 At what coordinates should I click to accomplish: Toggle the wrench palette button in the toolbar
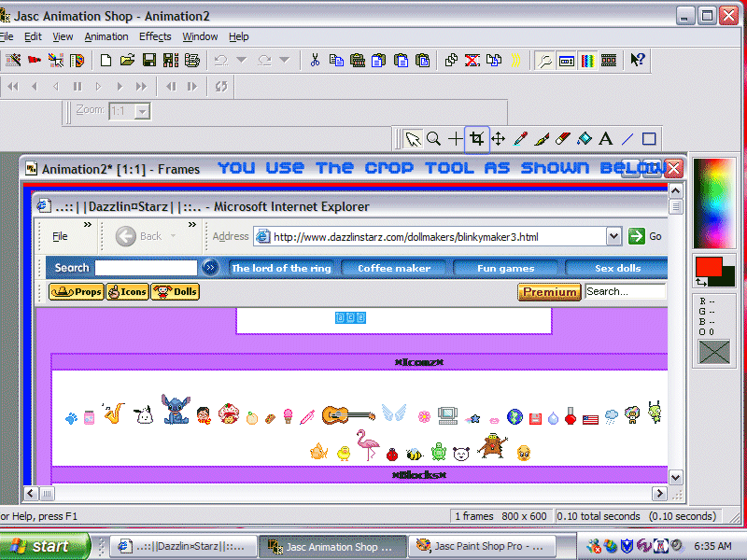(x=544, y=61)
